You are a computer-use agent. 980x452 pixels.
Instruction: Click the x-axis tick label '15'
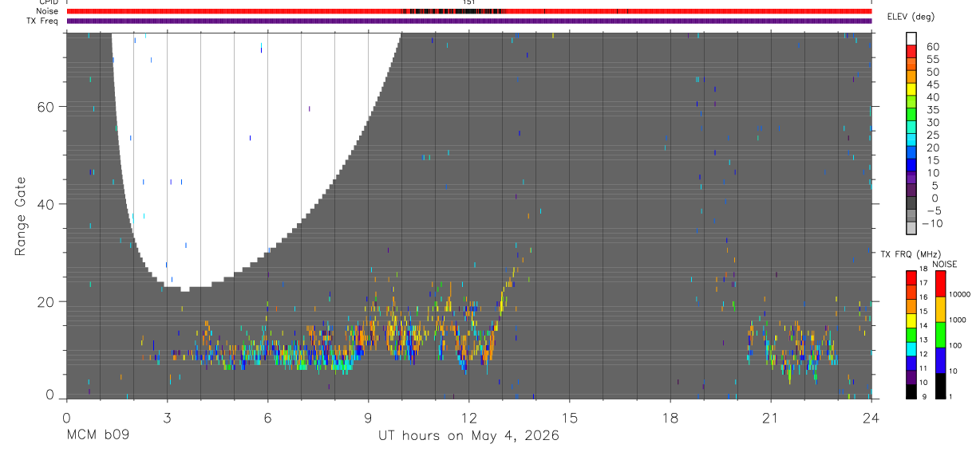tap(569, 417)
